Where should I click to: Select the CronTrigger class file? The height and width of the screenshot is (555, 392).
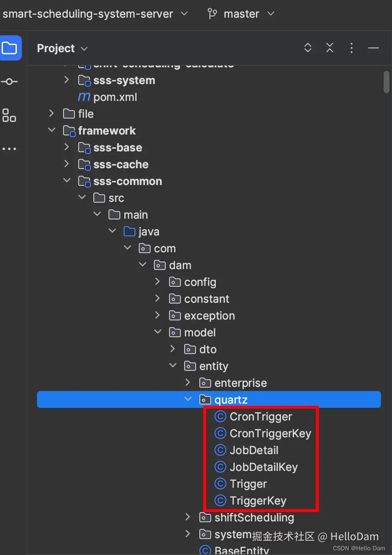[261, 417]
